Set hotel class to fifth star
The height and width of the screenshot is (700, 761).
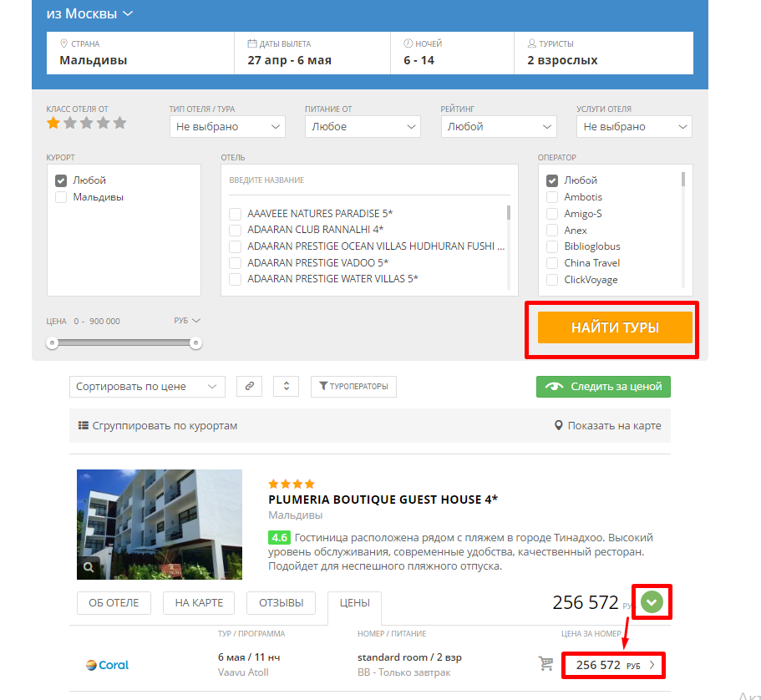click(120, 124)
